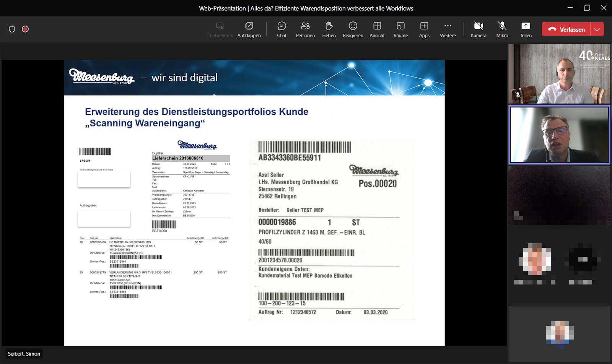
Task: Click the Meesenburg logo in slide banner
Action: coord(102,76)
